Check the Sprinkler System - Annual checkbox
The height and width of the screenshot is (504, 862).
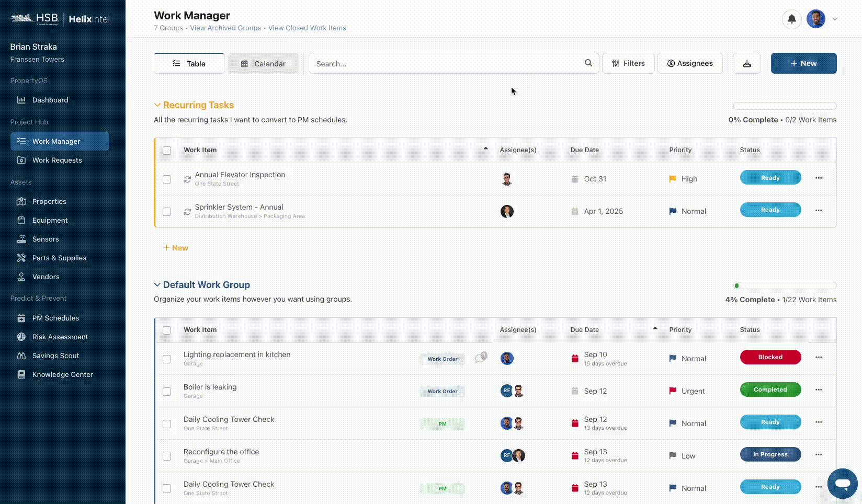click(x=167, y=212)
